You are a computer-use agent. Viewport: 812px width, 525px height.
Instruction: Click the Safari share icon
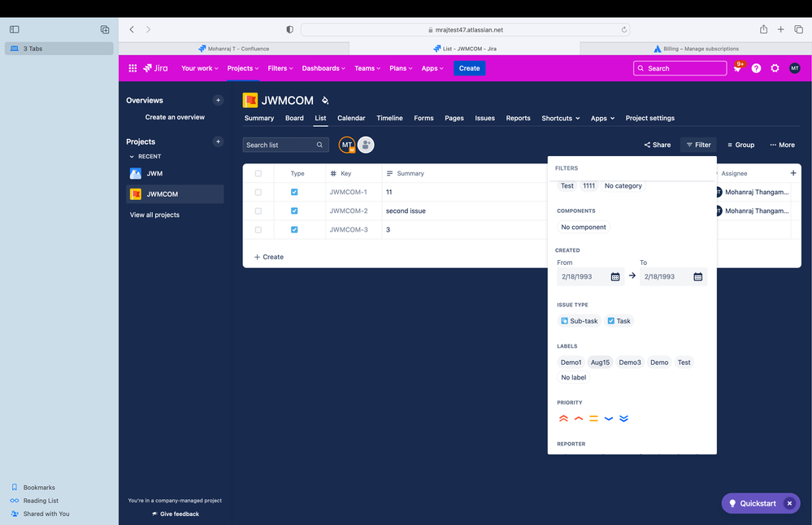click(763, 29)
